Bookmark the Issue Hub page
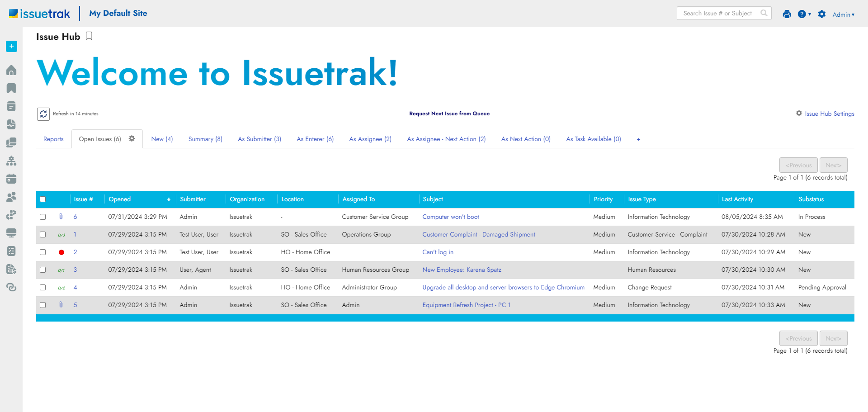The height and width of the screenshot is (412, 868). pyautogui.click(x=89, y=36)
